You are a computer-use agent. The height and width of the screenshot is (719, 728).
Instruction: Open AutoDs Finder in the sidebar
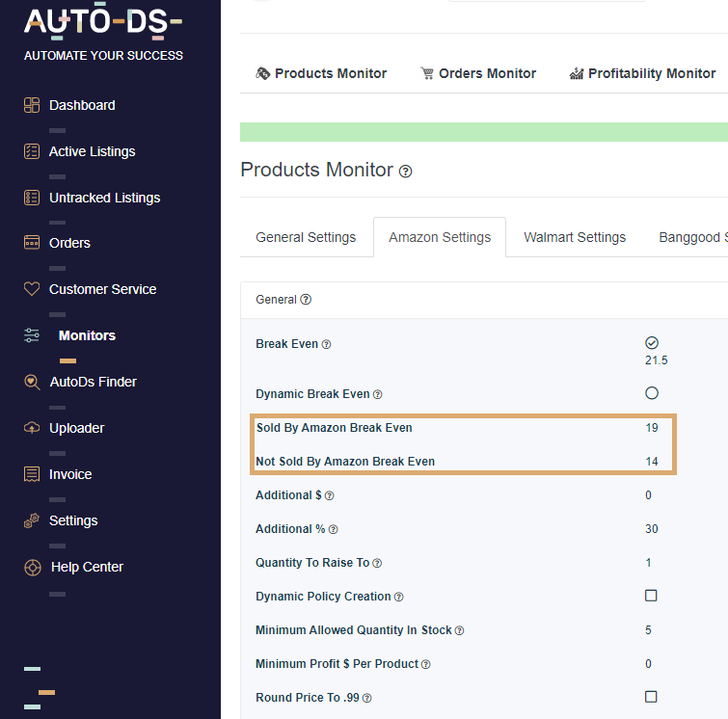click(93, 382)
